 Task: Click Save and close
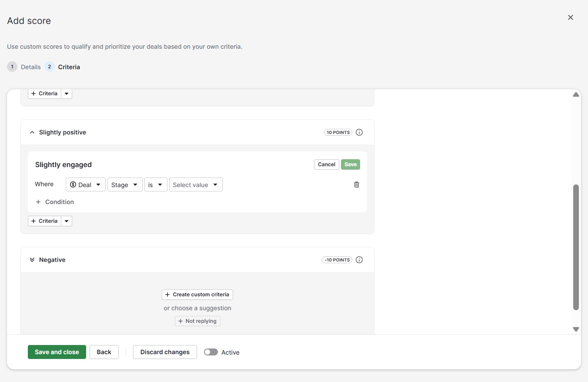(57, 352)
